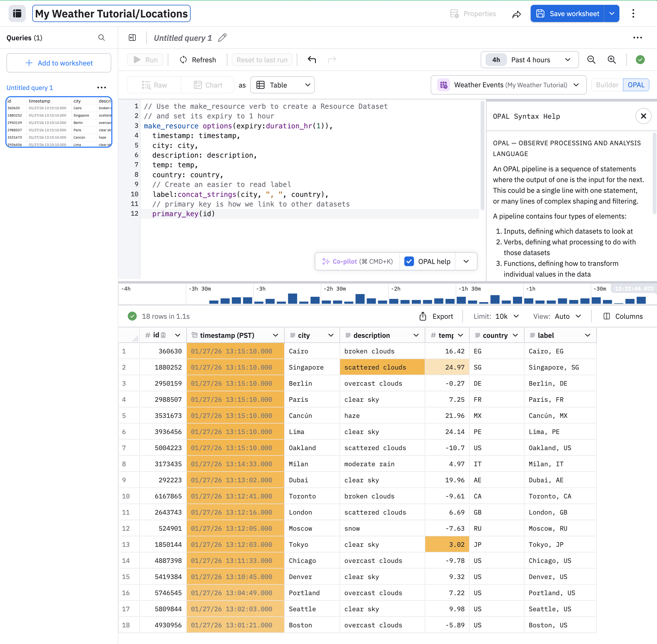The width and height of the screenshot is (657, 644).
Task: Click the share arrow icon
Action: pos(516,14)
